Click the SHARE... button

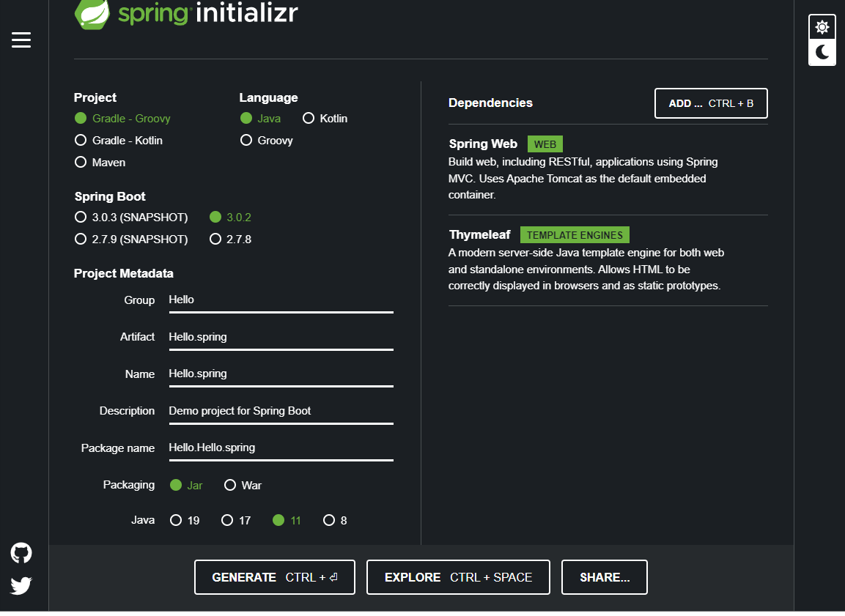tap(604, 577)
